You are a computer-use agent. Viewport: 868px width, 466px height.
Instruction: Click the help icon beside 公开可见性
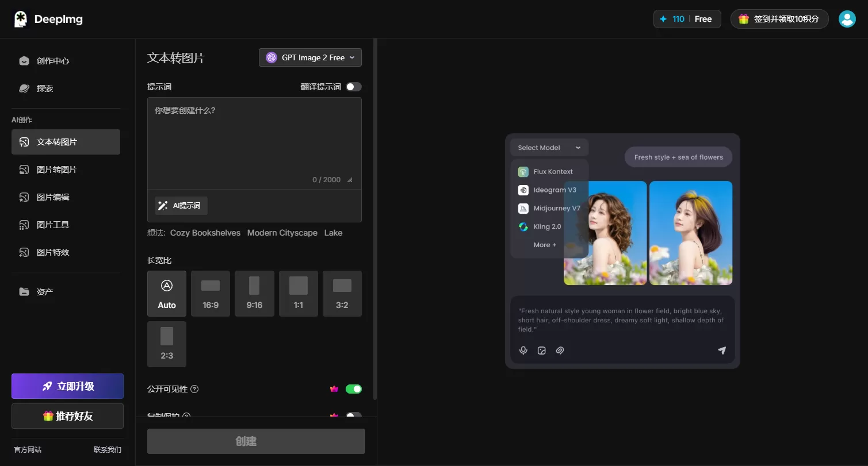click(x=194, y=389)
